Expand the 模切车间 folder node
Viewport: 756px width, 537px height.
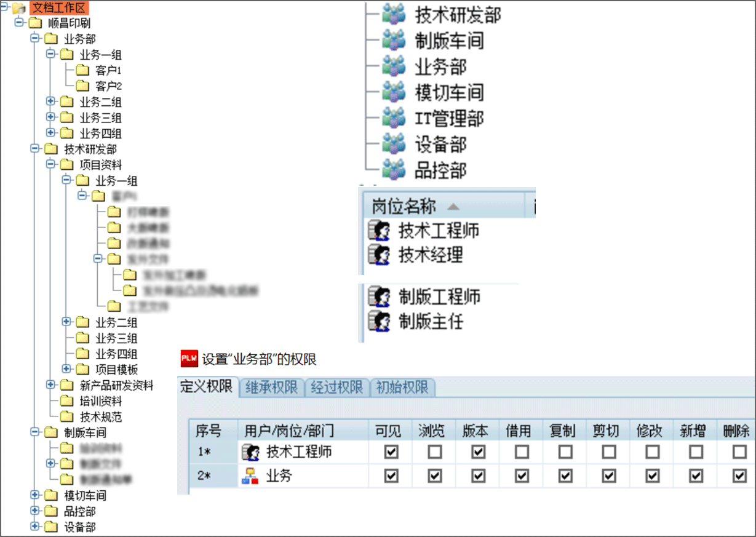point(35,495)
